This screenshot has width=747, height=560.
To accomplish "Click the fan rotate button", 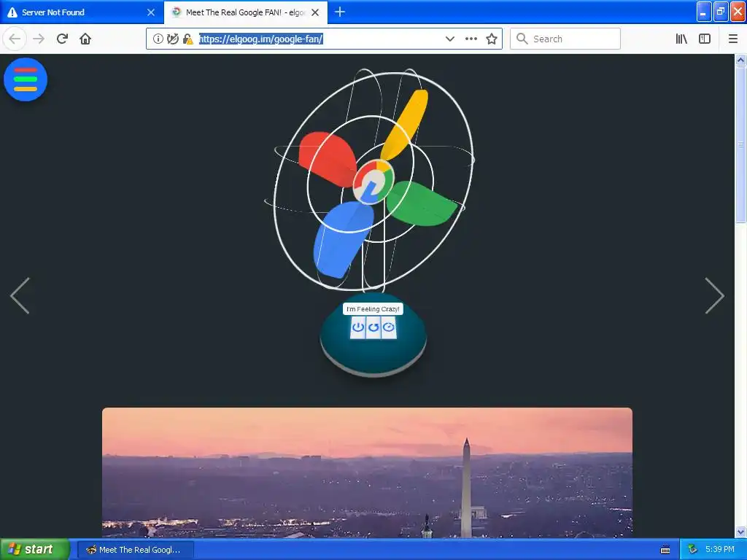I will (x=373, y=327).
